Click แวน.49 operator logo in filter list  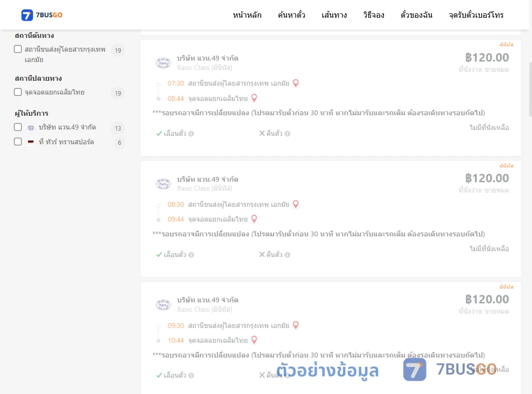point(31,128)
